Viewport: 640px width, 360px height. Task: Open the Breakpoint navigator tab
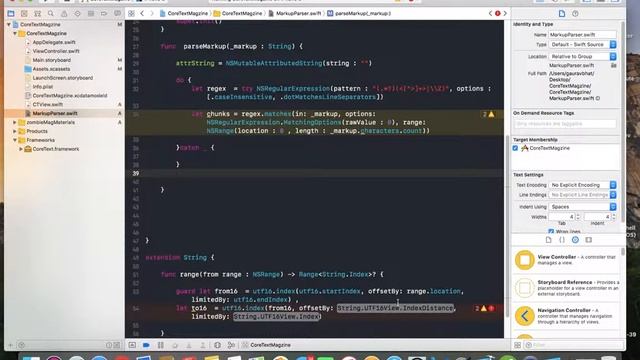pyautogui.click(x=104, y=13)
